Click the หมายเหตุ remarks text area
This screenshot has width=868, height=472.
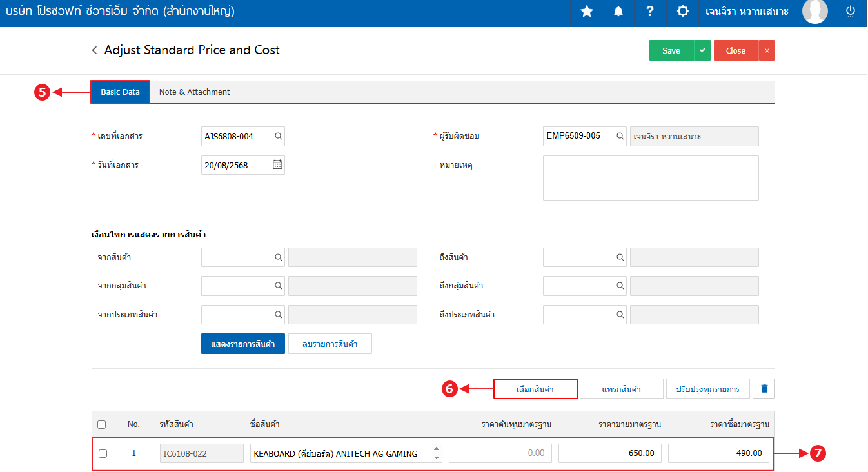coord(650,178)
